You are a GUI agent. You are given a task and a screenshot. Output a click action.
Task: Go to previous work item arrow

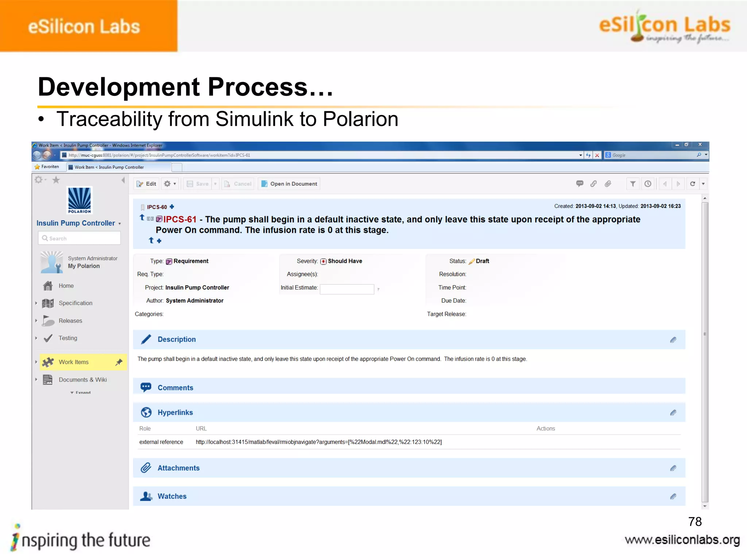coord(665,184)
